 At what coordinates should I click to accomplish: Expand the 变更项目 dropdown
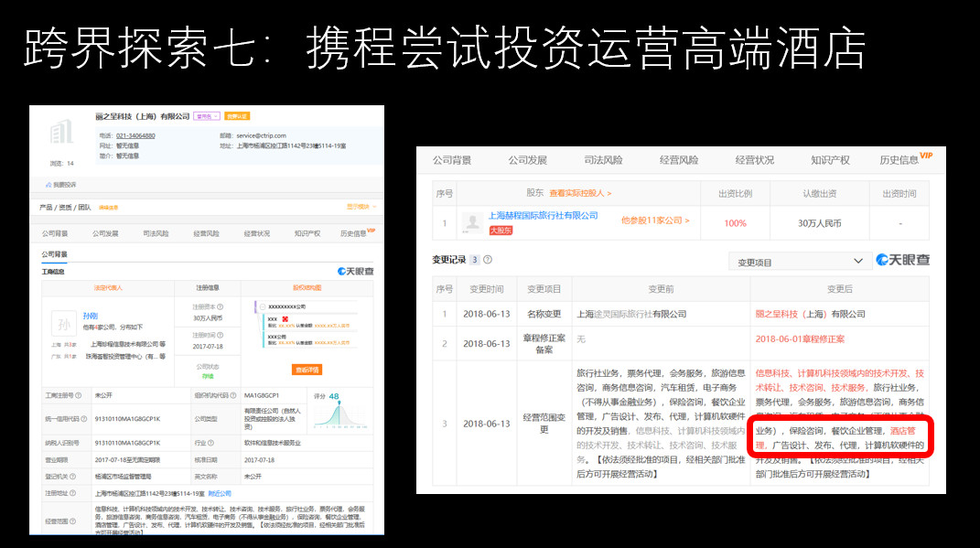[x=800, y=261]
